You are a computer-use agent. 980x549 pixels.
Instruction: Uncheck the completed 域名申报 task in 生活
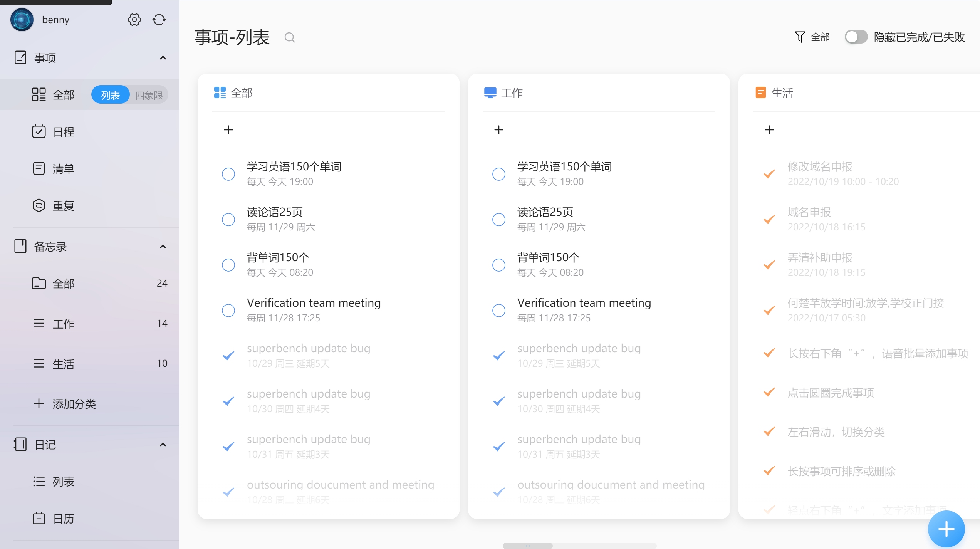[x=769, y=219]
